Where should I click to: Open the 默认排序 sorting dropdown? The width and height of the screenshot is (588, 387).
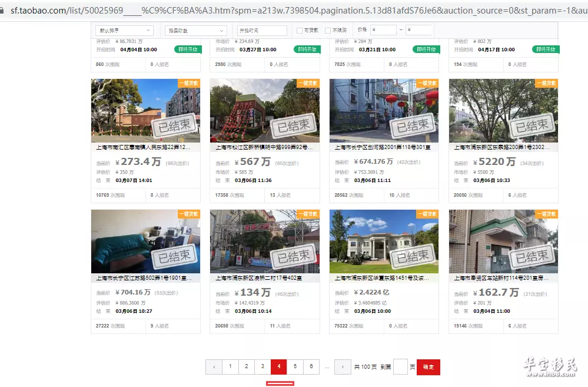125,31
